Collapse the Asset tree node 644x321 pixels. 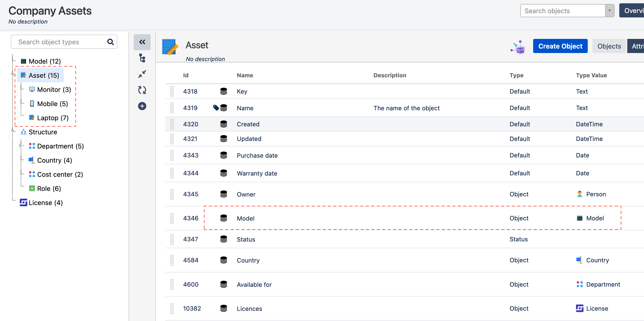point(13,75)
